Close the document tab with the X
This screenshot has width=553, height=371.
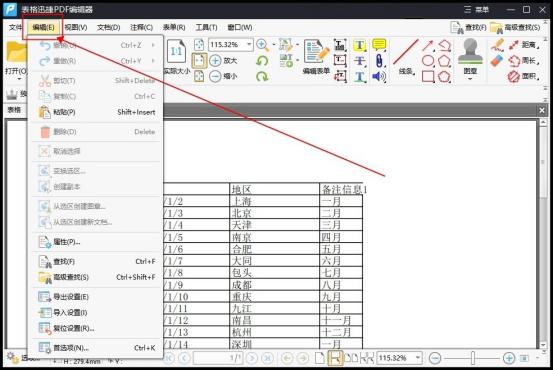pos(542,110)
